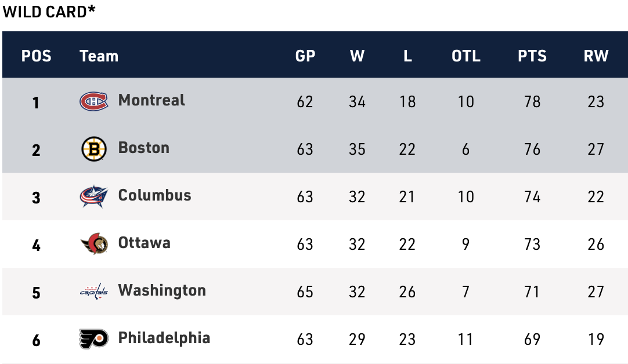Click the POS column header
This screenshot has width=628, height=364.
(37, 56)
